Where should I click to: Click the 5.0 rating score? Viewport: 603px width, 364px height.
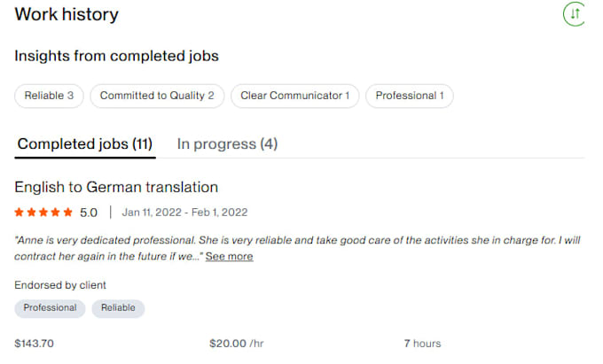click(x=89, y=213)
